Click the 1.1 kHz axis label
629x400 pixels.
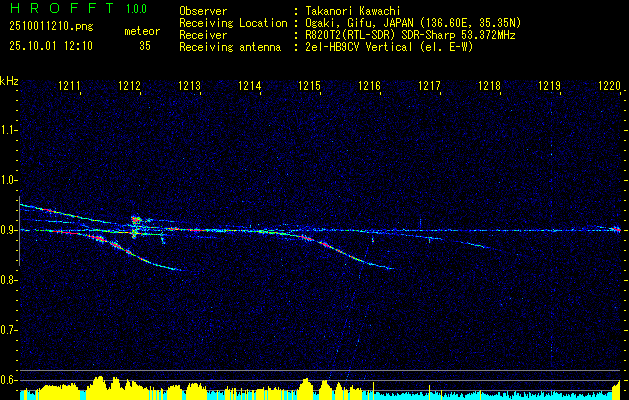click(x=8, y=130)
